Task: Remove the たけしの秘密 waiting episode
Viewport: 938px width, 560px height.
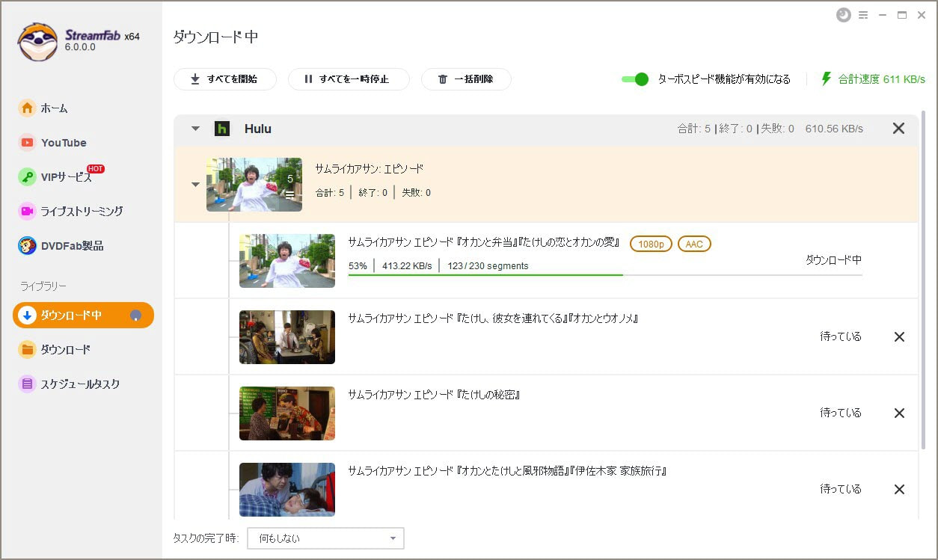Action: pos(899,413)
